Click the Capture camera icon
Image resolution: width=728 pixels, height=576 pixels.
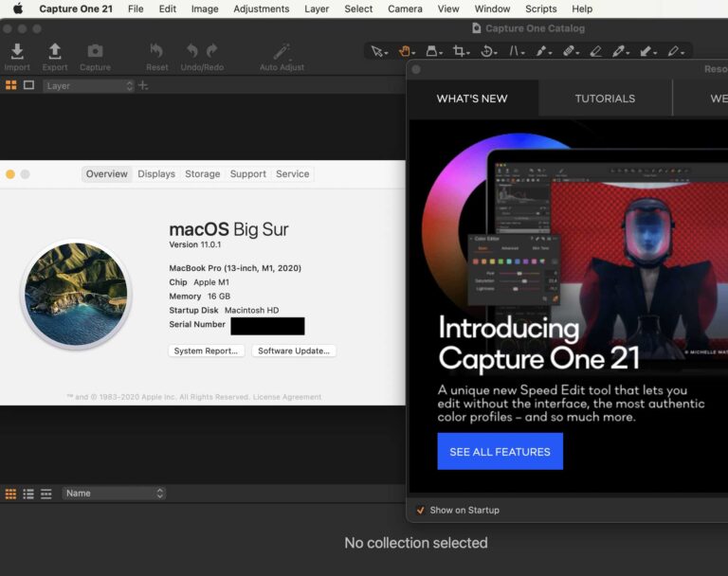tap(95, 51)
